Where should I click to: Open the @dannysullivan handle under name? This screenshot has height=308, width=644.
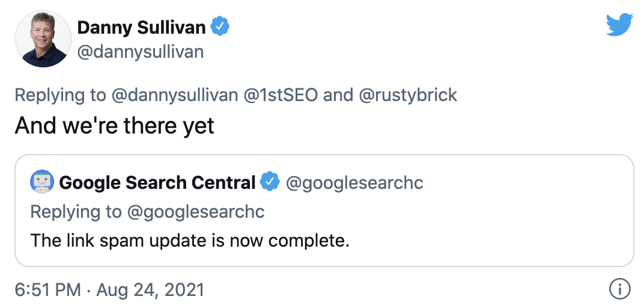point(141,52)
